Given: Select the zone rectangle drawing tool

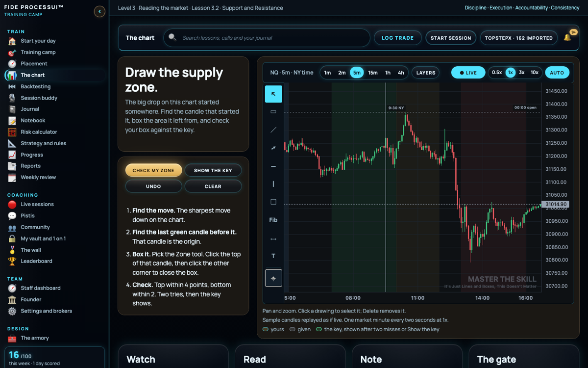Looking at the screenshot, I should [x=273, y=112].
